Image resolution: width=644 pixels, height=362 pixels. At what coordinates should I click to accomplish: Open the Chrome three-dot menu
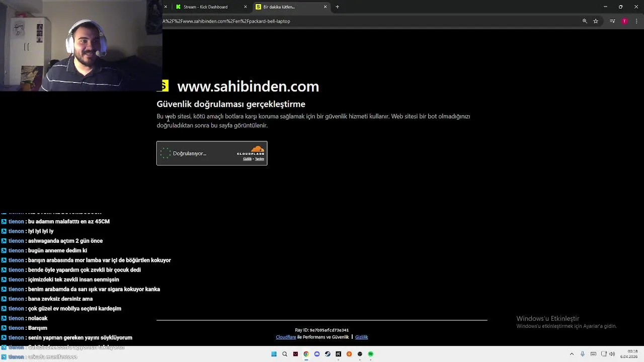pyautogui.click(x=637, y=21)
